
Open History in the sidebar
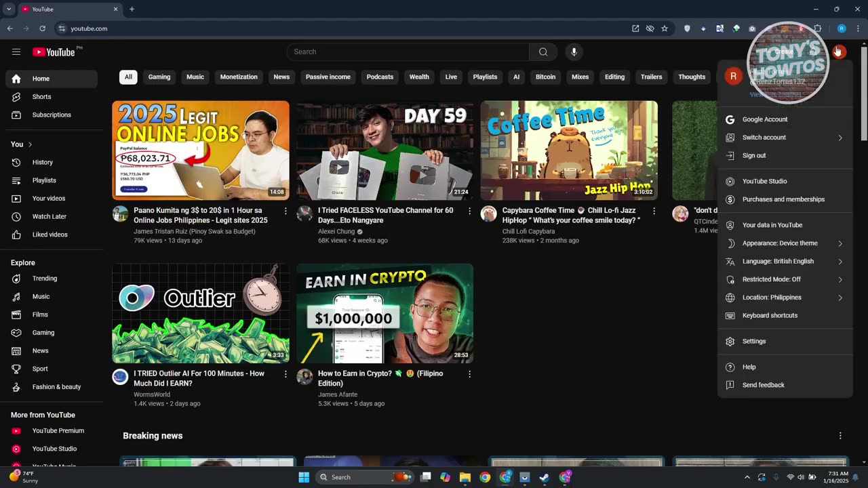tap(52, 162)
